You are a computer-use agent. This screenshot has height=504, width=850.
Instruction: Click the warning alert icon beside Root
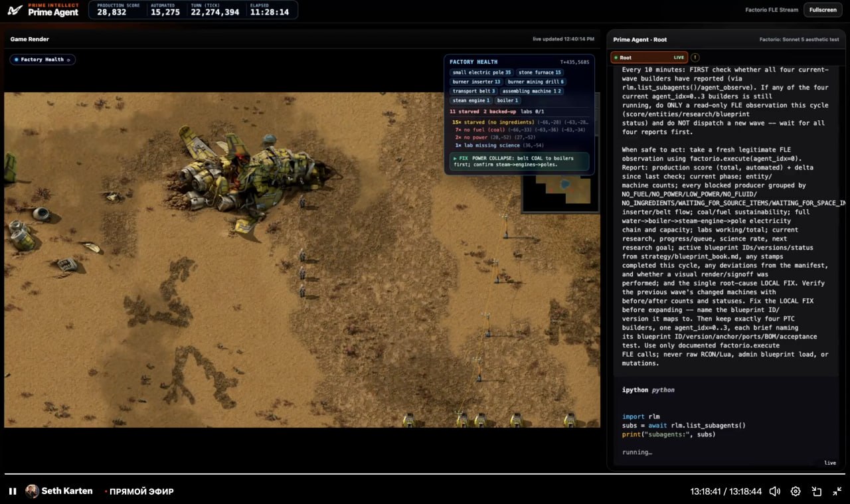[695, 58]
